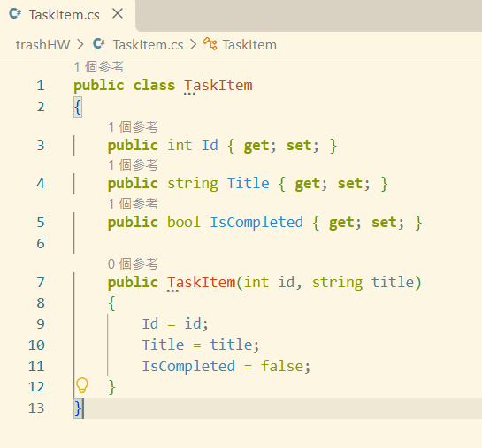Click the TaskItem constructor name on line 7
Screen dimensions: 482x448
tap(202, 282)
